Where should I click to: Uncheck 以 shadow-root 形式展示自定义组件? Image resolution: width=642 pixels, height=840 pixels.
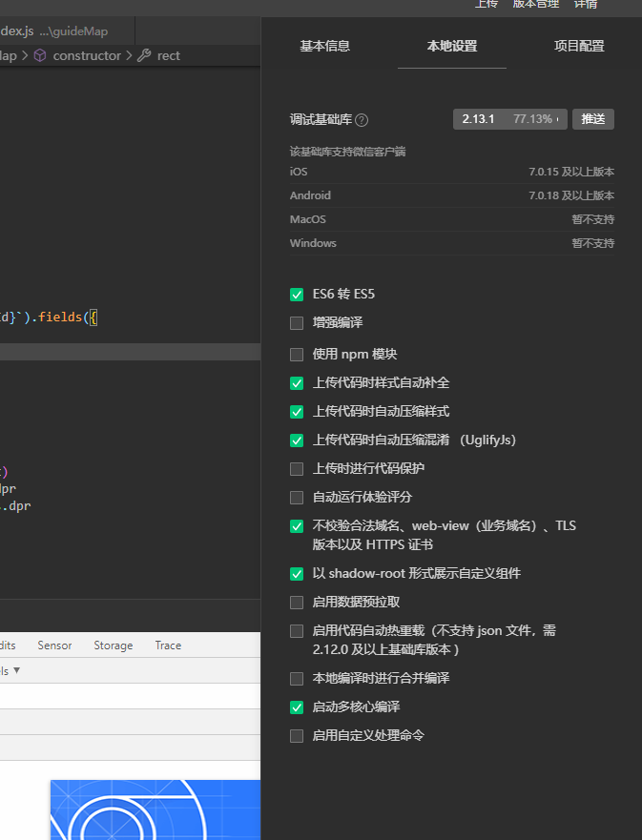point(297,574)
